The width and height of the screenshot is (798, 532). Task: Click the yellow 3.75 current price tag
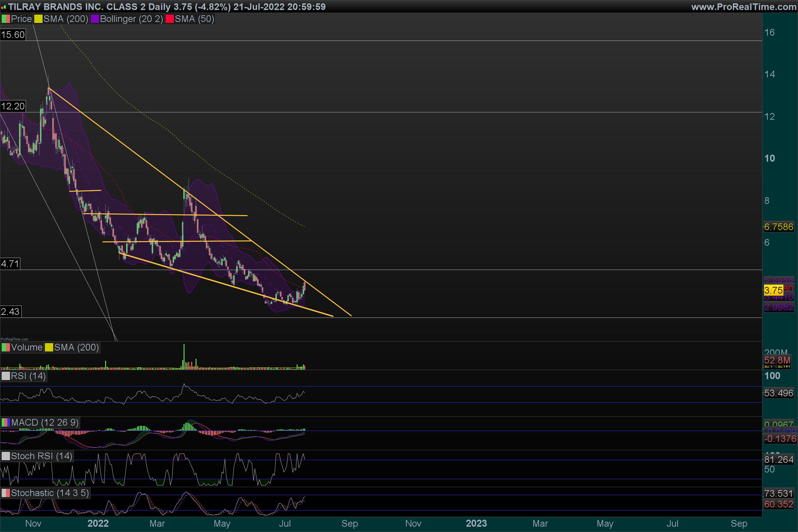coord(773,290)
